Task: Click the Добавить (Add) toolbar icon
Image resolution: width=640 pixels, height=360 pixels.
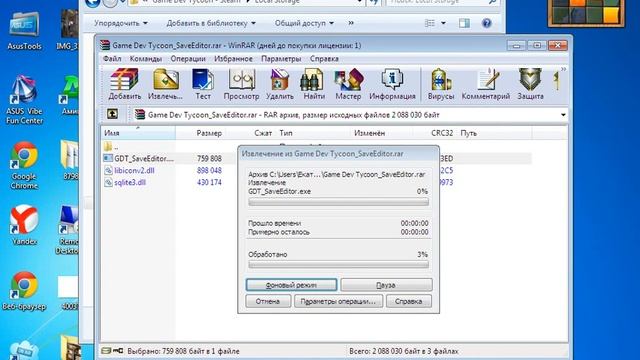Action: point(124,84)
